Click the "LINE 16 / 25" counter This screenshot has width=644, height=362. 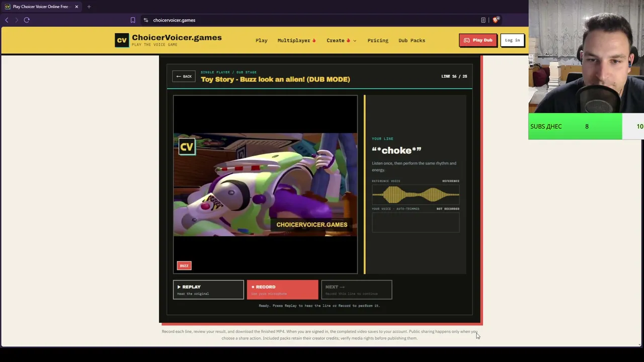(x=454, y=76)
